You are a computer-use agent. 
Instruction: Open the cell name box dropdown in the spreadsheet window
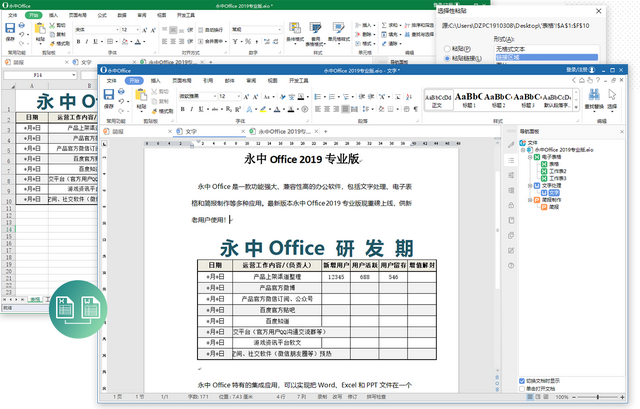click(x=73, y=75)
